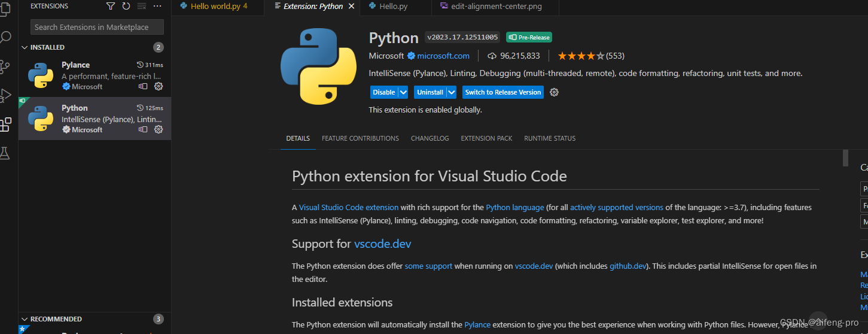Open the Uninstall button dropdown arrow
The width and height of the screenshot is (868, 334).
tap(452, 92)
